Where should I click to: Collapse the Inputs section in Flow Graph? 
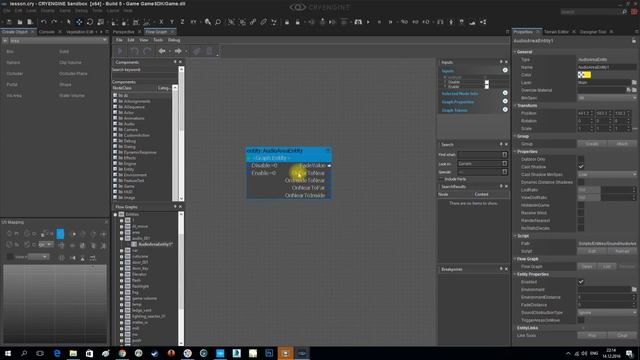[505, 71]
